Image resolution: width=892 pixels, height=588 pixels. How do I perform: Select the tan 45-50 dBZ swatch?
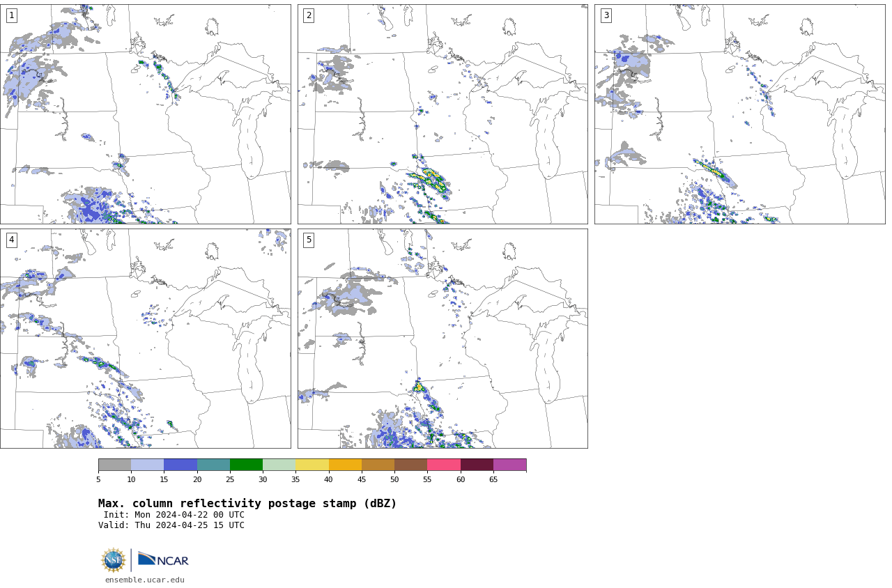[378, 465]
